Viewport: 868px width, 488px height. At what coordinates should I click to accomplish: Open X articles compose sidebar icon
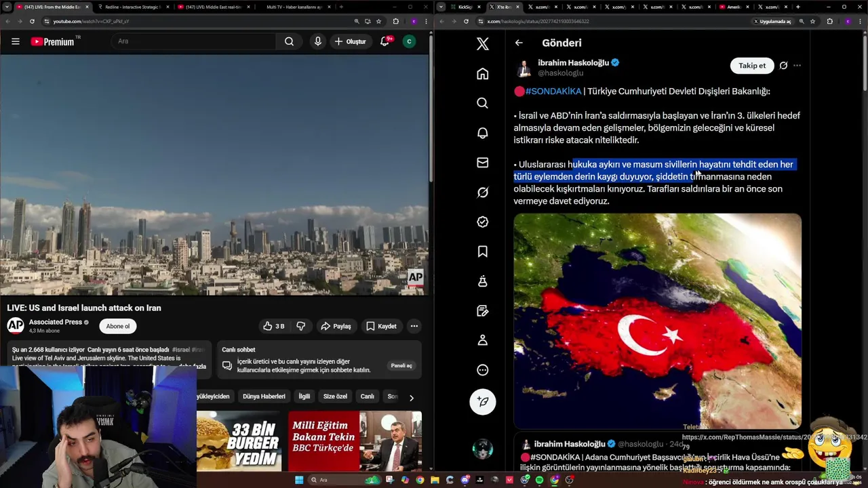[482, 310]
